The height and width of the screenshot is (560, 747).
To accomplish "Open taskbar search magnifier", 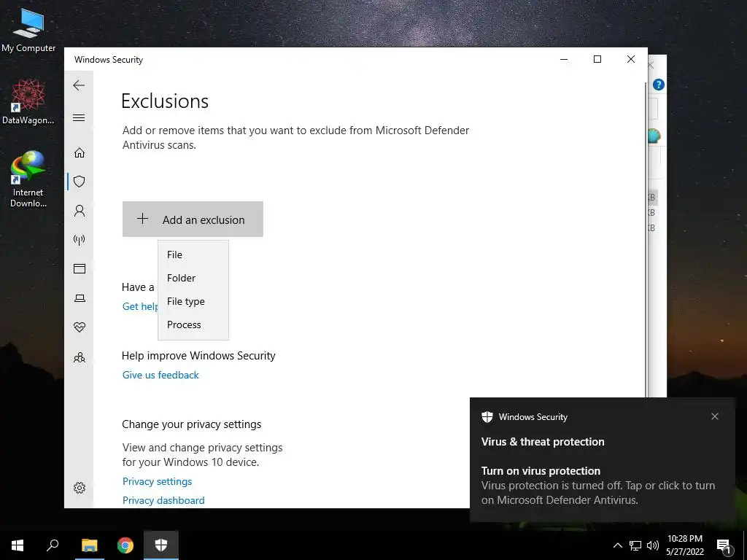I will coord(53,545).
